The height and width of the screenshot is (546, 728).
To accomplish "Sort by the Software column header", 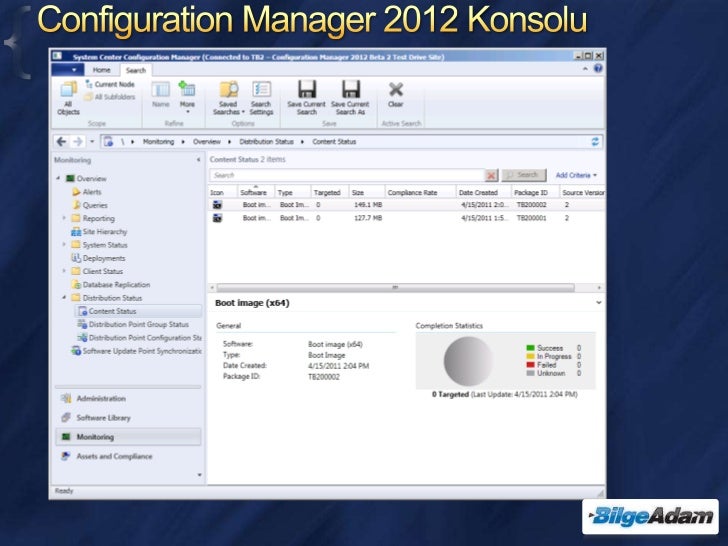I will (x=255, y=192).
